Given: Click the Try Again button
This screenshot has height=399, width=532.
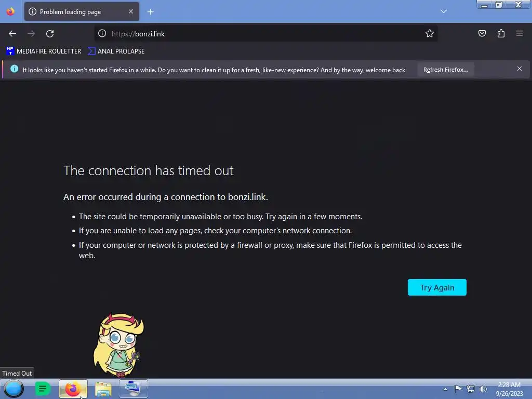Looking at the screenshot, I should 437,287.
